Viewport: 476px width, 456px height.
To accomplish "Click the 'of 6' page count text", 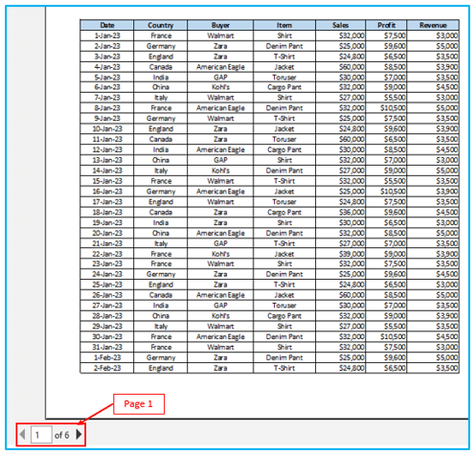I will coord(61,435).
